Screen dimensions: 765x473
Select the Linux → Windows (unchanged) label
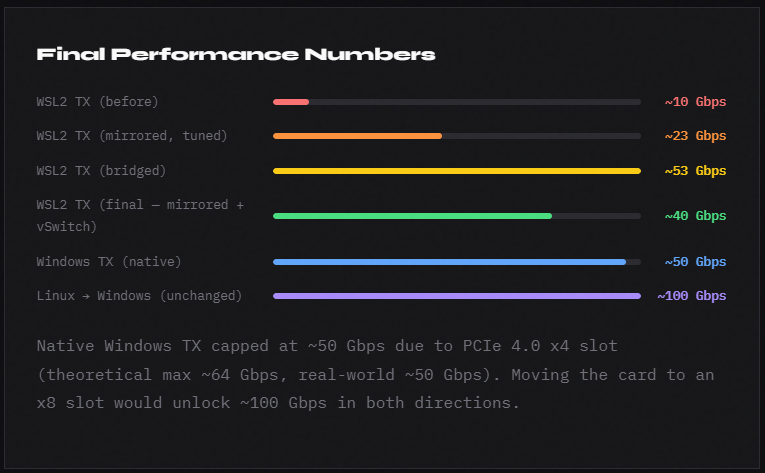click(x=139, y=296)
